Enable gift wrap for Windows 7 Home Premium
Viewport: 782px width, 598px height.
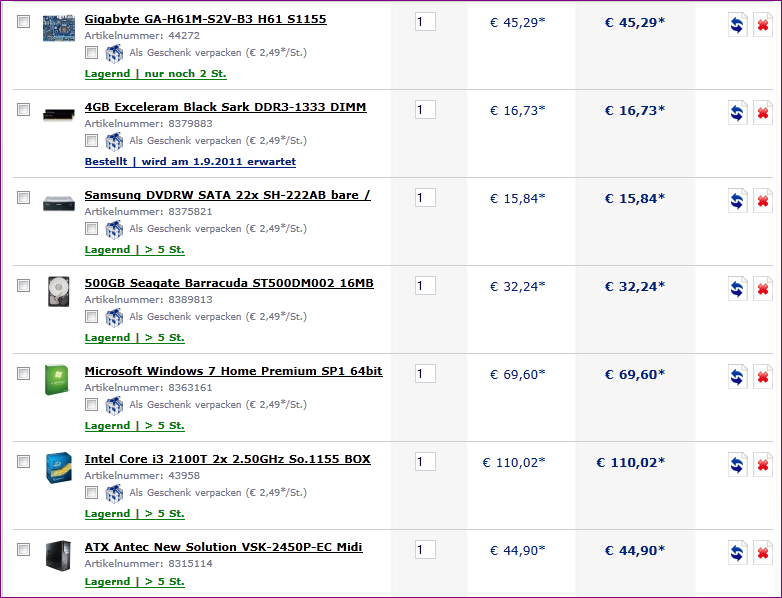coord(91,404)
